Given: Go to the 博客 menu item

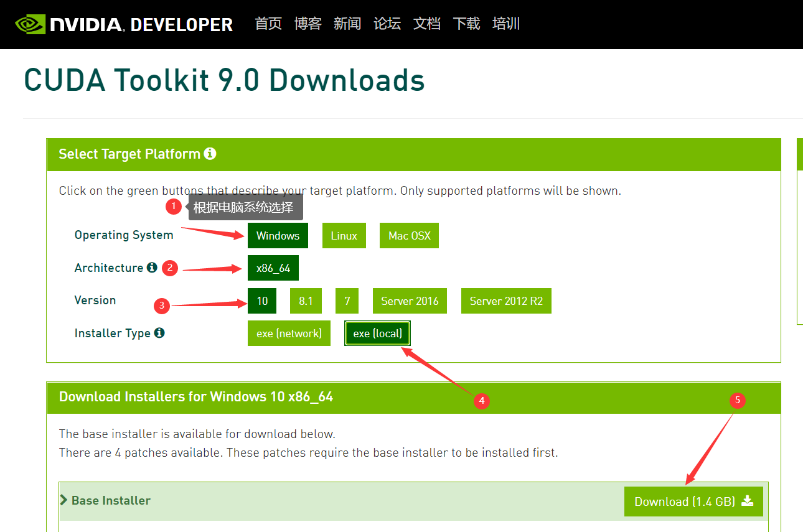Looking at the screenshot, I should pyautogui.click(x=308, y=24).
